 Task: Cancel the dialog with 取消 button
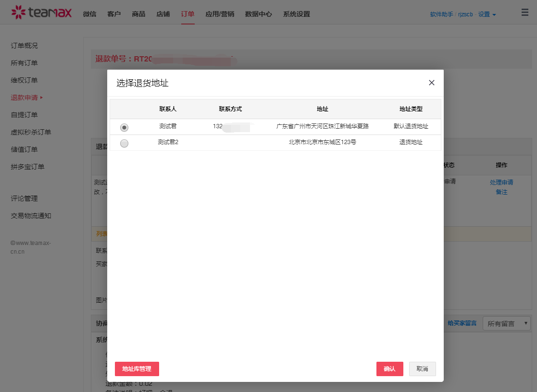(422, 369)
